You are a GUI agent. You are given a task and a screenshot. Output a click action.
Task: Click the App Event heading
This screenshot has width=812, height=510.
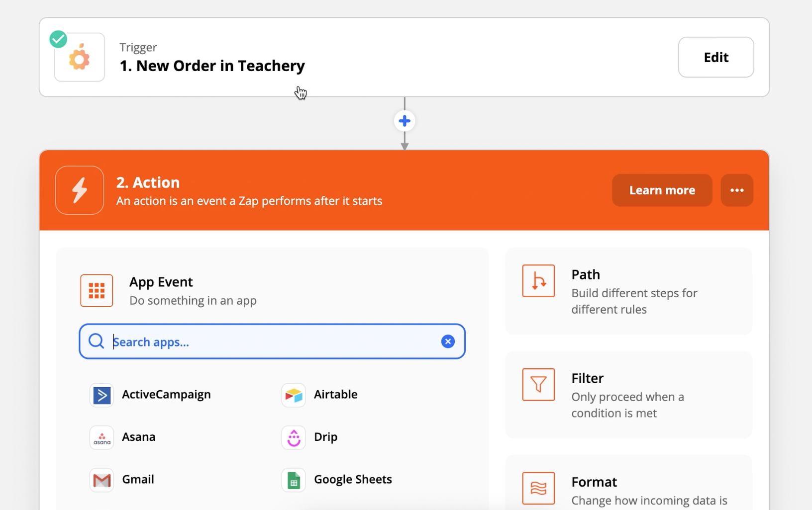(161, 282)
